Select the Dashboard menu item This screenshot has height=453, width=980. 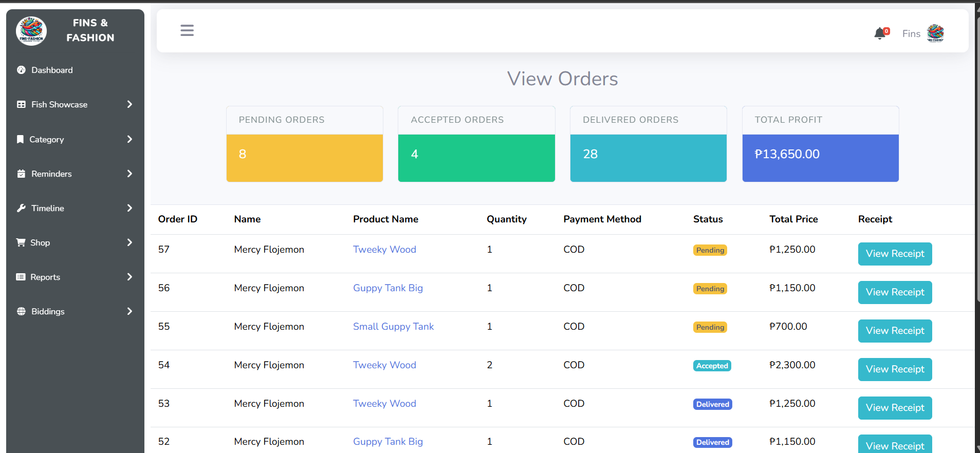pyautogui.click(x=52, y=70)
